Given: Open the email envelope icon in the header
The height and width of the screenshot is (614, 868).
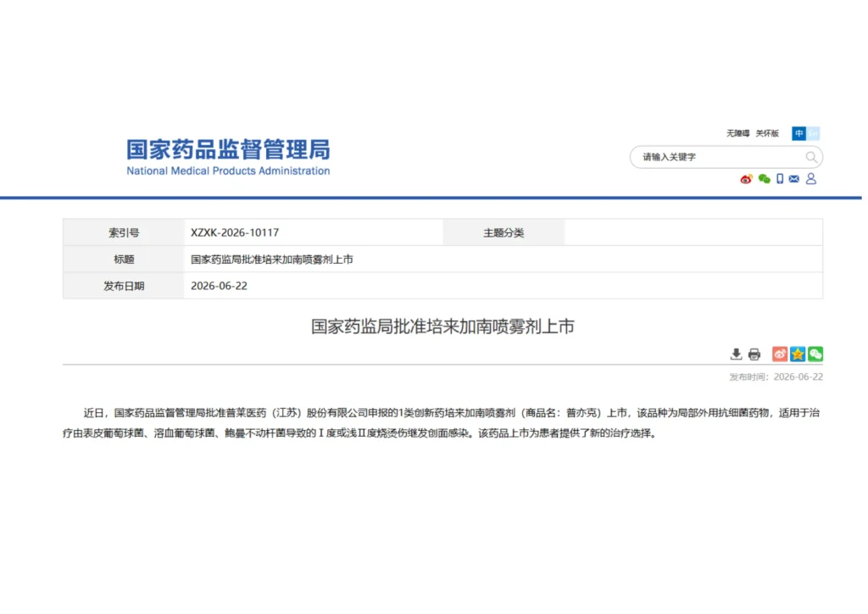Looking at the screenshot, I should pos(793,179).
